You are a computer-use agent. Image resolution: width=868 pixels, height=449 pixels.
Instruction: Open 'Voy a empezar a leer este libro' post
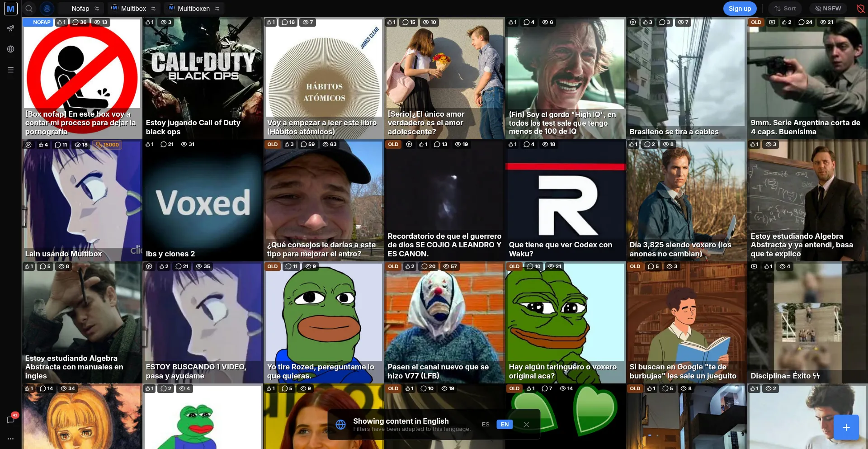coord(323,78)
